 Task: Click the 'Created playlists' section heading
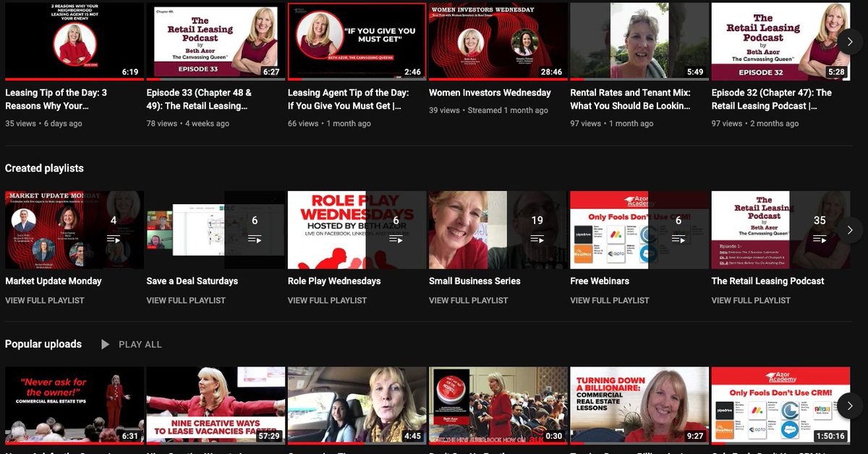[x=44, y=168]
